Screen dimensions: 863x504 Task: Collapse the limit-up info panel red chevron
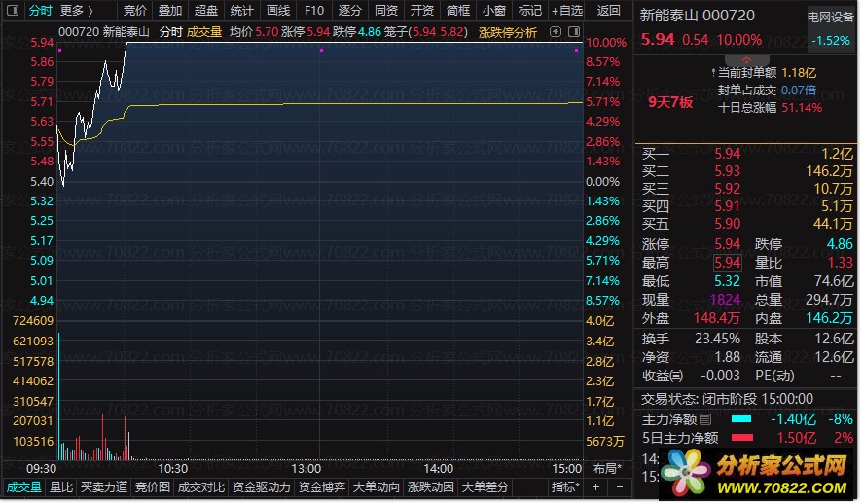746,60
